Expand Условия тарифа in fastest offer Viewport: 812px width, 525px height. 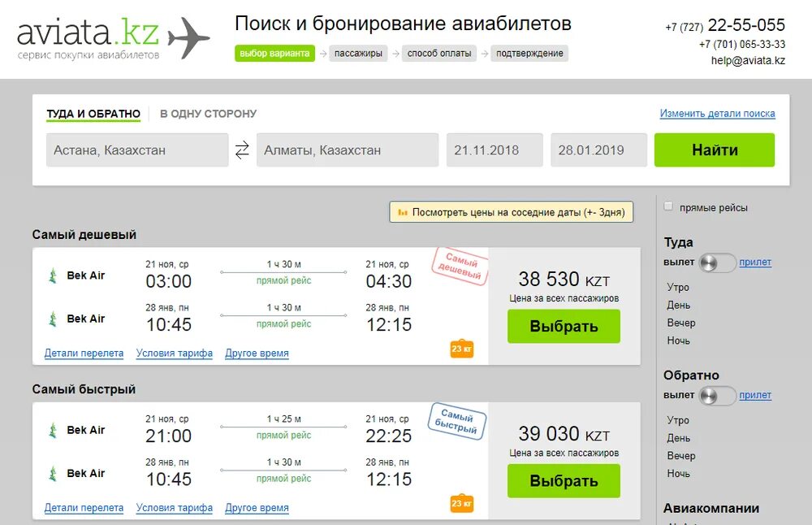[x=175, y=508]
